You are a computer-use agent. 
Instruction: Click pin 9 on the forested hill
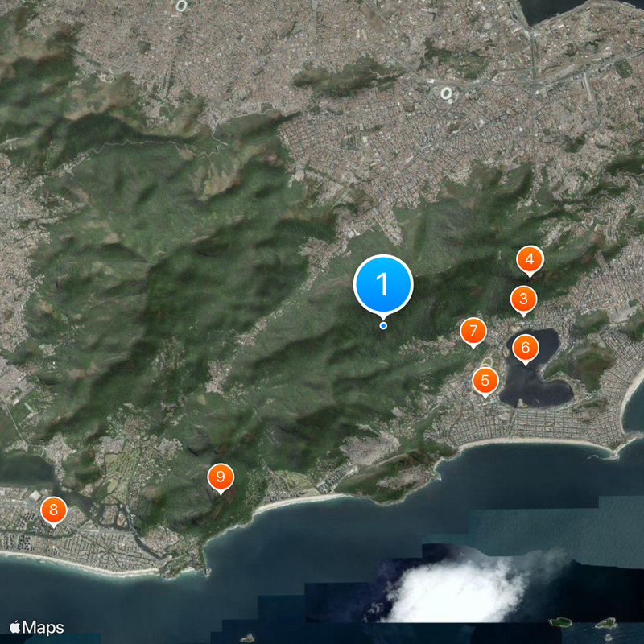[x=220, y=477]
